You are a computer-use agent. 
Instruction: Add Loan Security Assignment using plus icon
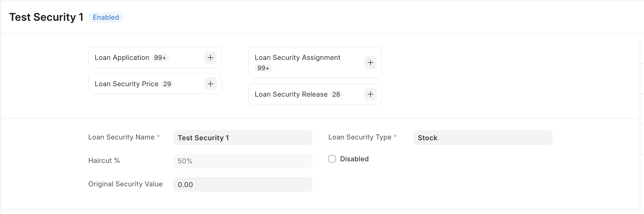coord(371,63)
